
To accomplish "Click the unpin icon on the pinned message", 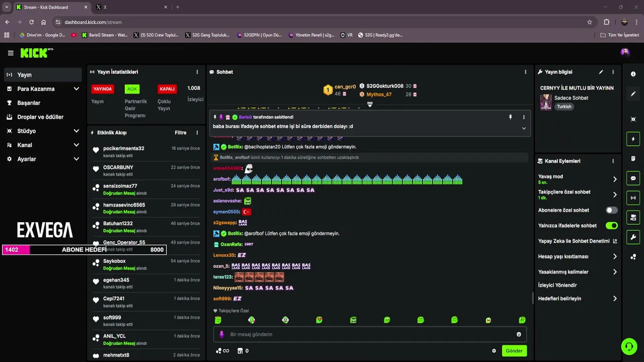I will point(510,117).
